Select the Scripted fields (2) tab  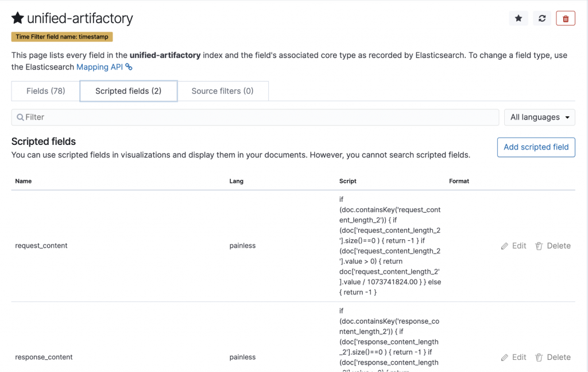[x=128, y=91]
